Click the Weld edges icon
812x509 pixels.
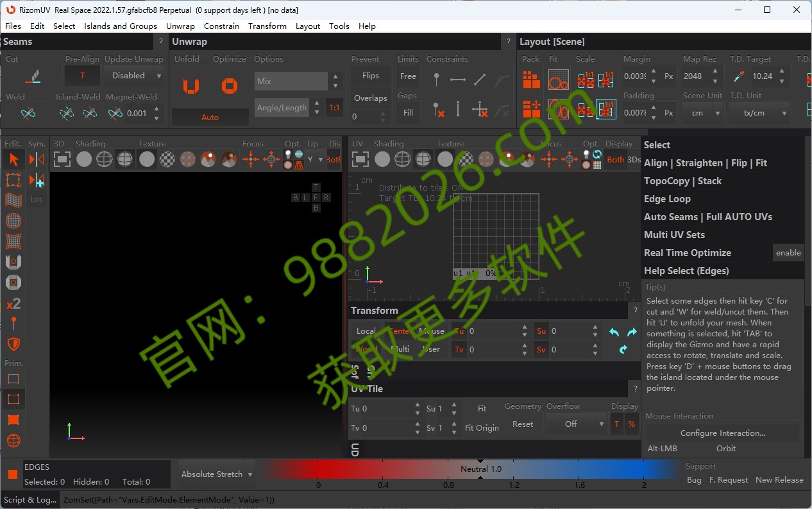tap(28, 114)
